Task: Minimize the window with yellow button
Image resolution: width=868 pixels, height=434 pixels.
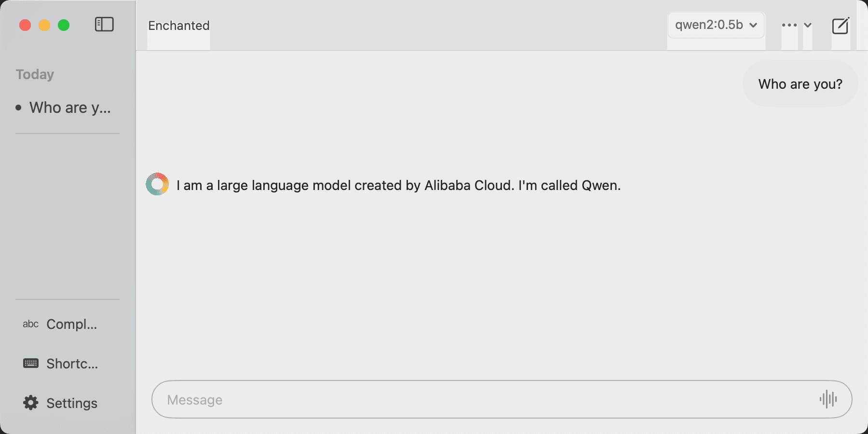Action: (x=44, y=25)
